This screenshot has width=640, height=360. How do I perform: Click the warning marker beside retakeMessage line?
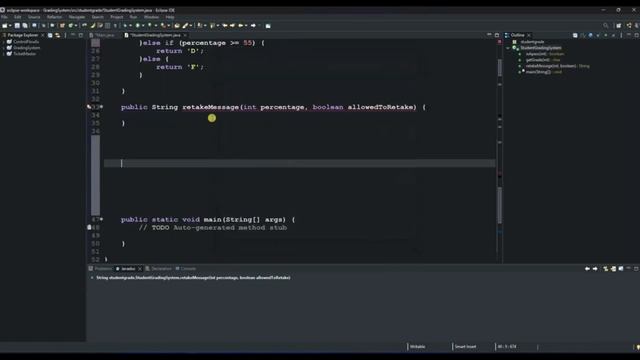(x=89, y=107)
